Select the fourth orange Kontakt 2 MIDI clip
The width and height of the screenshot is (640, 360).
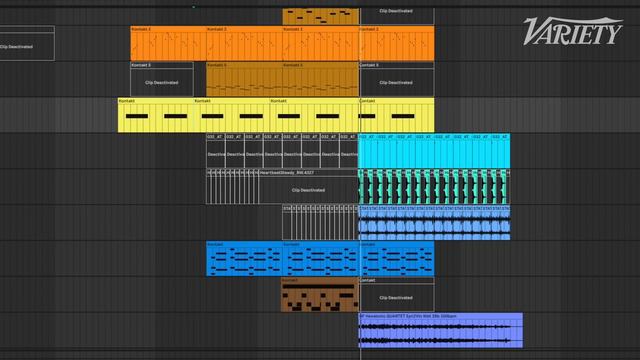click(x=397, y=44)
